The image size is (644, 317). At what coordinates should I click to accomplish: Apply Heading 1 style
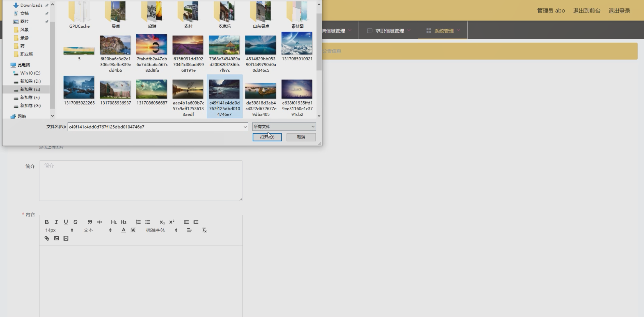point(114,222)
